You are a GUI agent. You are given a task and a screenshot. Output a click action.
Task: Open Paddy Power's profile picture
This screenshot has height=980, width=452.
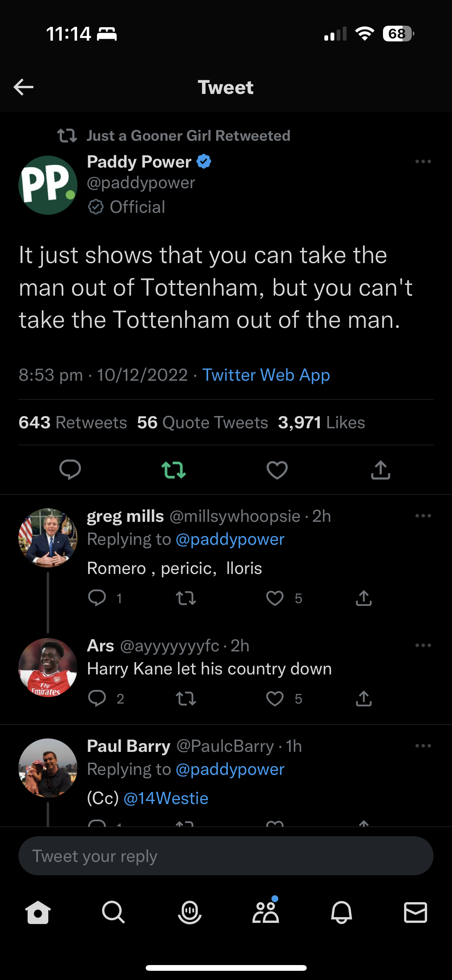coord(48,185)
